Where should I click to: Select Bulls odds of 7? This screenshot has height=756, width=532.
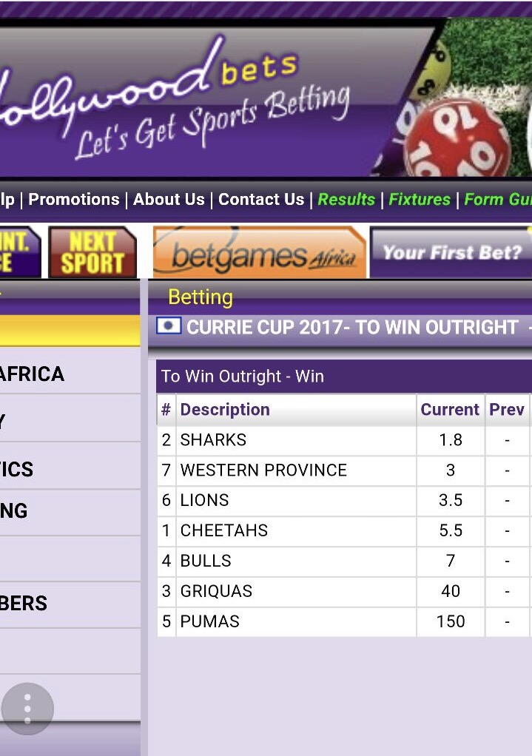tap(450, 561)
